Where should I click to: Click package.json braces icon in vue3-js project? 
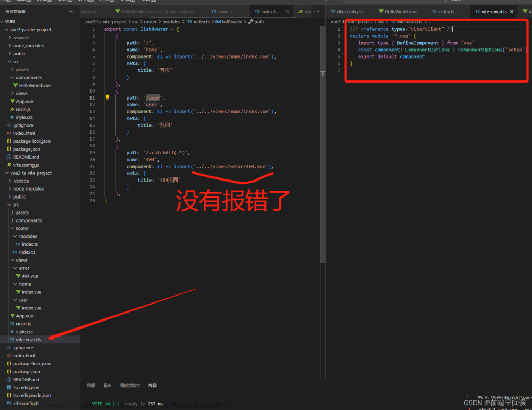[9, 149]
